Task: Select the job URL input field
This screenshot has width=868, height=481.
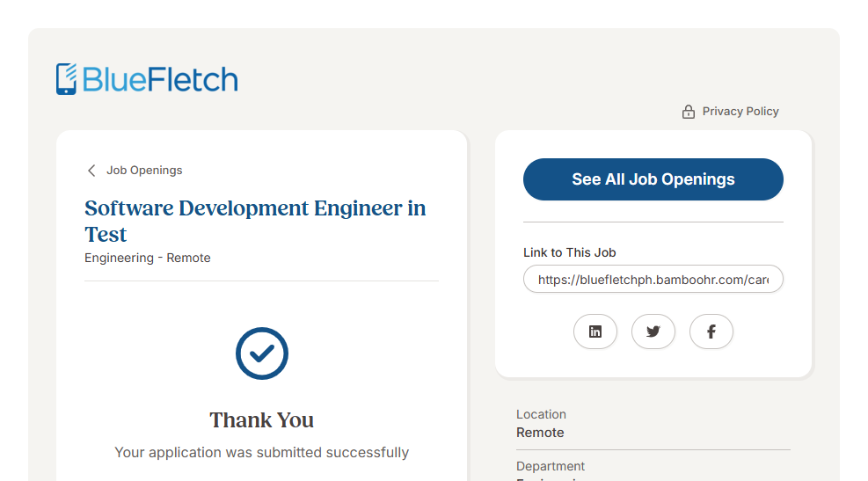Action: coord(653,280)
